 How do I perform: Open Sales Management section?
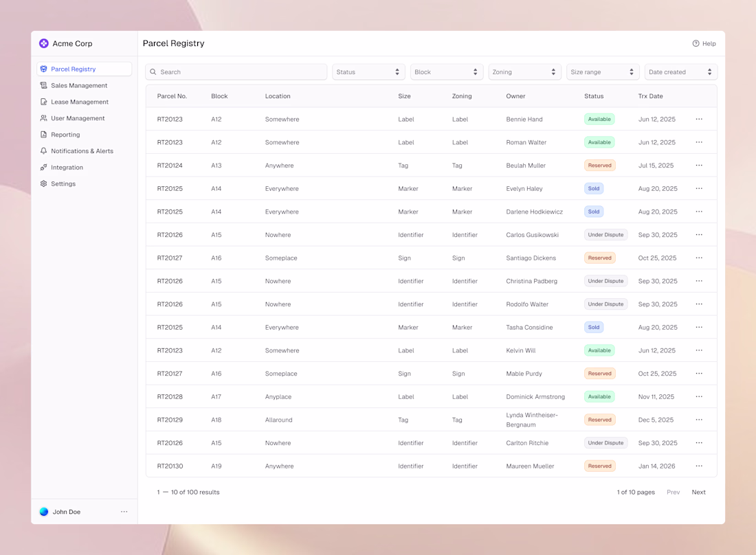85,85
